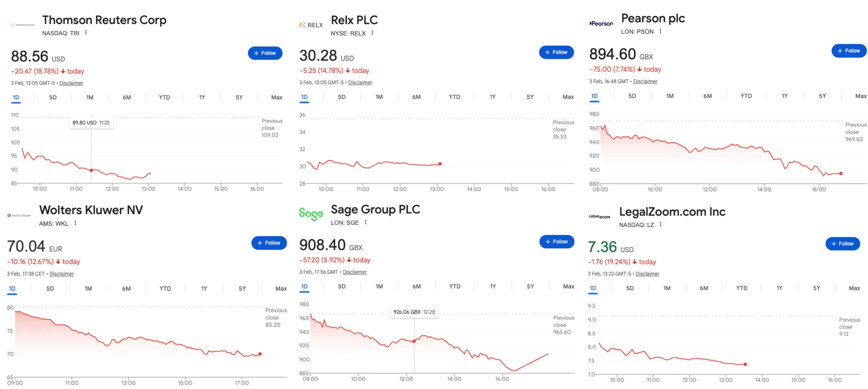868x389 pixels.
Task: Click the Thomson Reuters company logo
Action: (x=22, y=25)
